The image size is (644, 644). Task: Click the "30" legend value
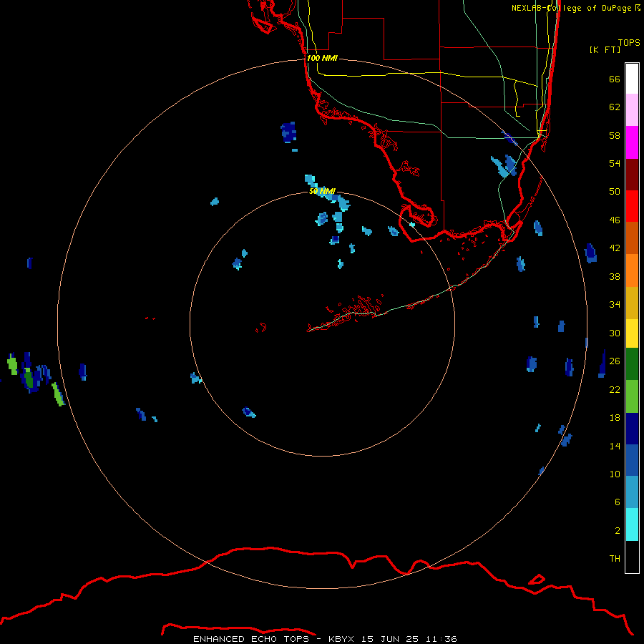pyautogui.click(x=615, y=333)
